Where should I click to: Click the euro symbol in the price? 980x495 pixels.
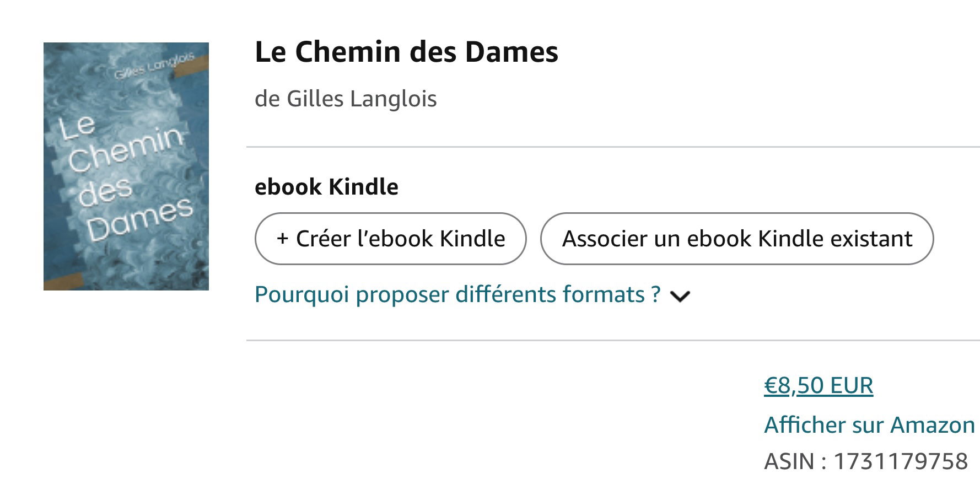click(x=770, y=385)
